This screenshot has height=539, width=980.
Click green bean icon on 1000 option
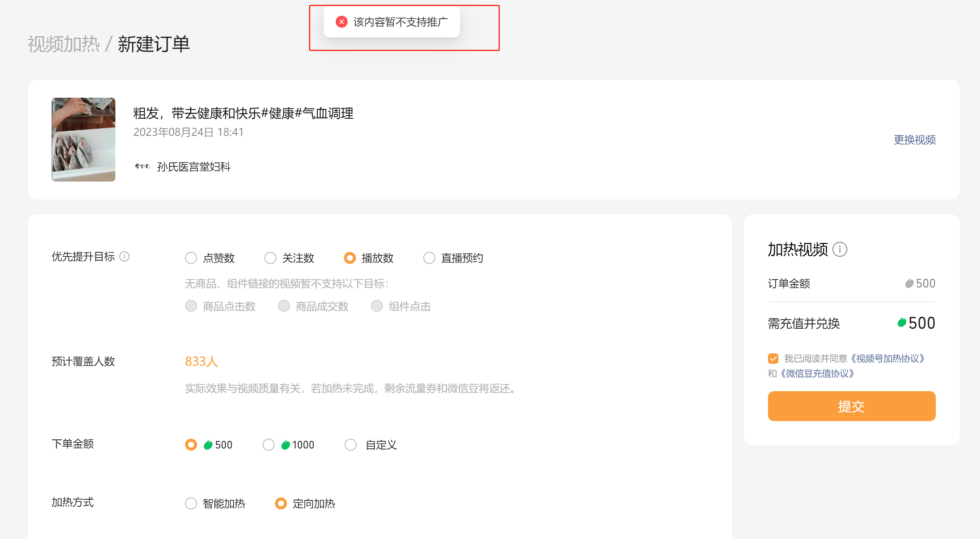[x=285, y=445]
